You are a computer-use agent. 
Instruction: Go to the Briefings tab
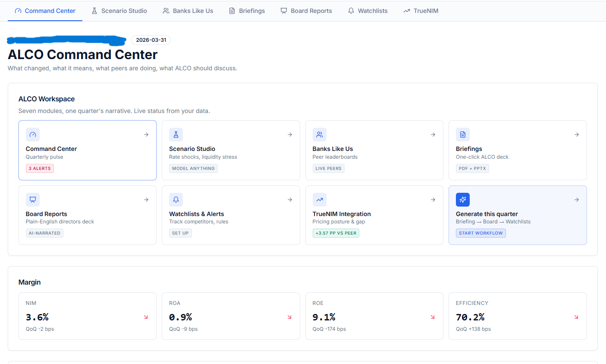(247, 11)
